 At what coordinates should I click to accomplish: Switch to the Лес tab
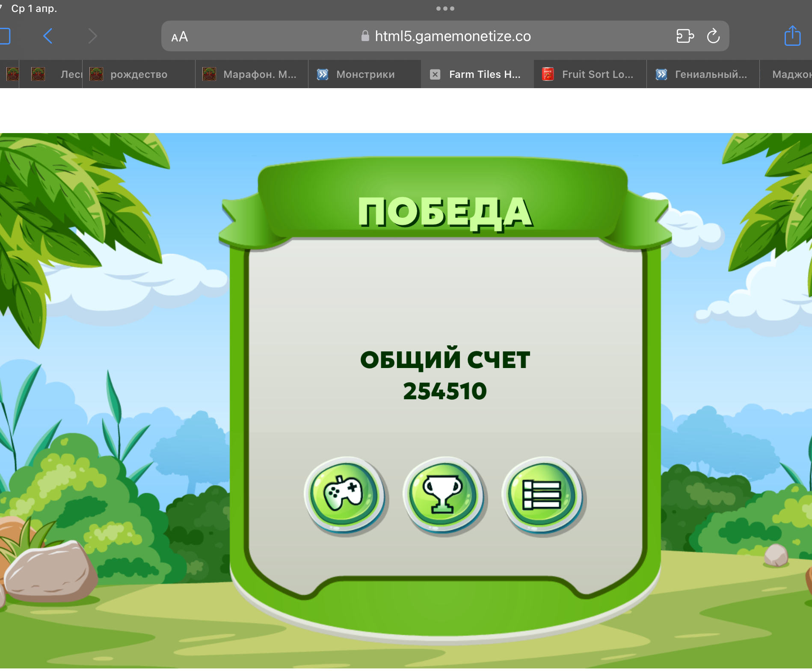click(x=51, y=74)
